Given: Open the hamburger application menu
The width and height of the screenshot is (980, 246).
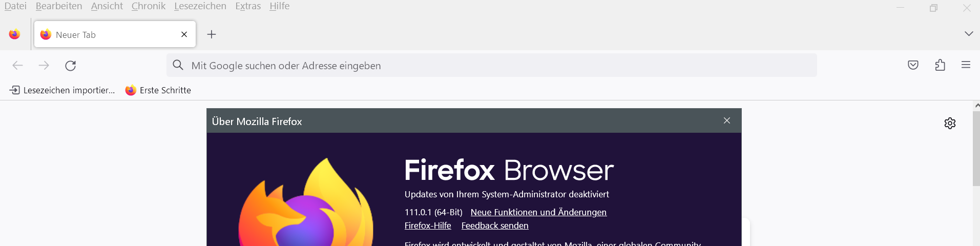Looking at the screenshot, I should pyautogui.click(x=966, y=65).
